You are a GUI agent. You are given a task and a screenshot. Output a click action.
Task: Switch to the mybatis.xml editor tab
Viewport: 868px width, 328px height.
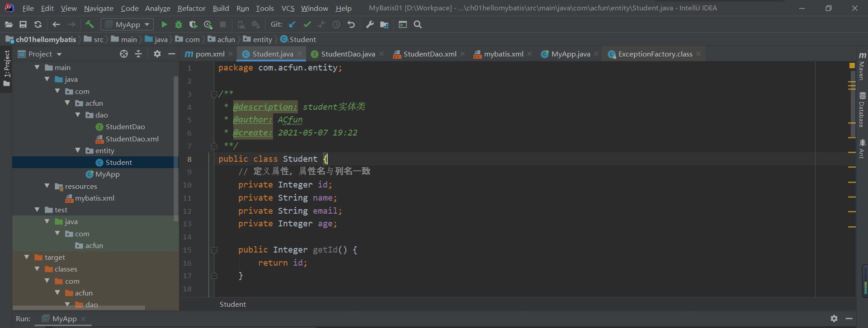(503, 54)
